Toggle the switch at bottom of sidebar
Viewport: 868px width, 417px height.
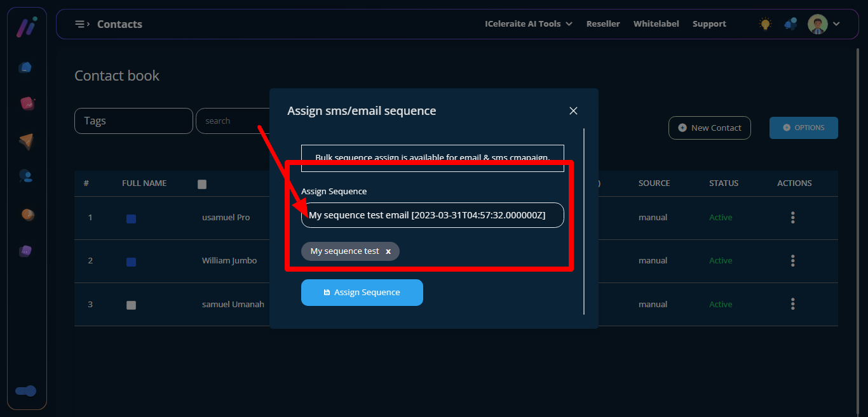(x=26, y=391)
